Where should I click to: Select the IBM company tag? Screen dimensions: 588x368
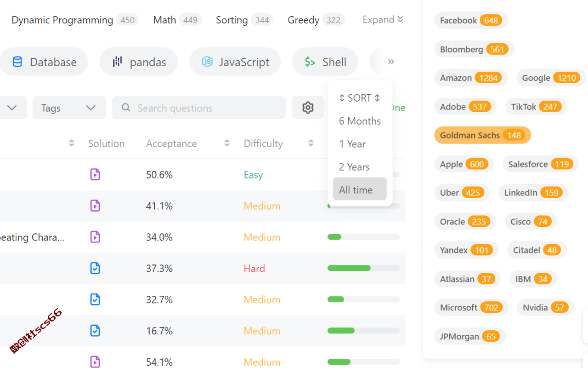(x=533, y=279)
